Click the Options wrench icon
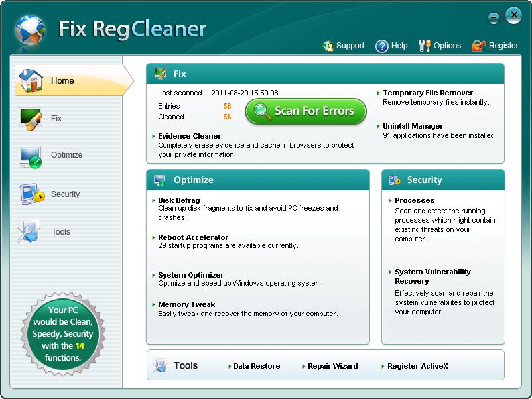The image size is (532, 399). pos(425,46)
